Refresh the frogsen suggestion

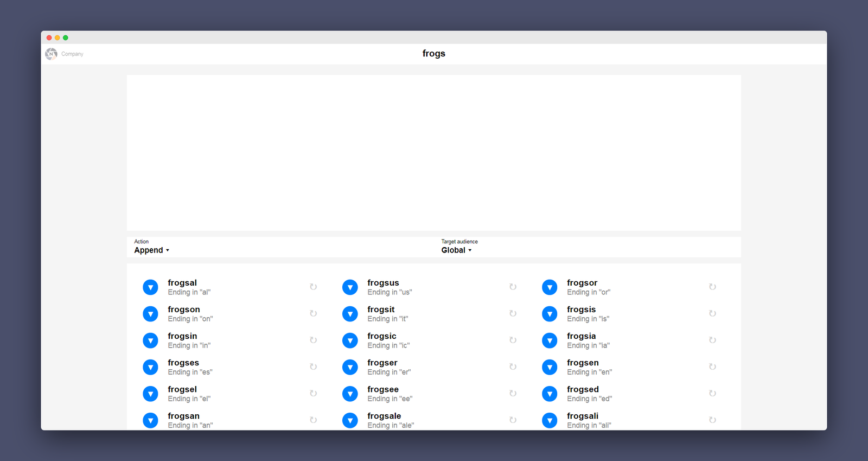pos(712,367)
